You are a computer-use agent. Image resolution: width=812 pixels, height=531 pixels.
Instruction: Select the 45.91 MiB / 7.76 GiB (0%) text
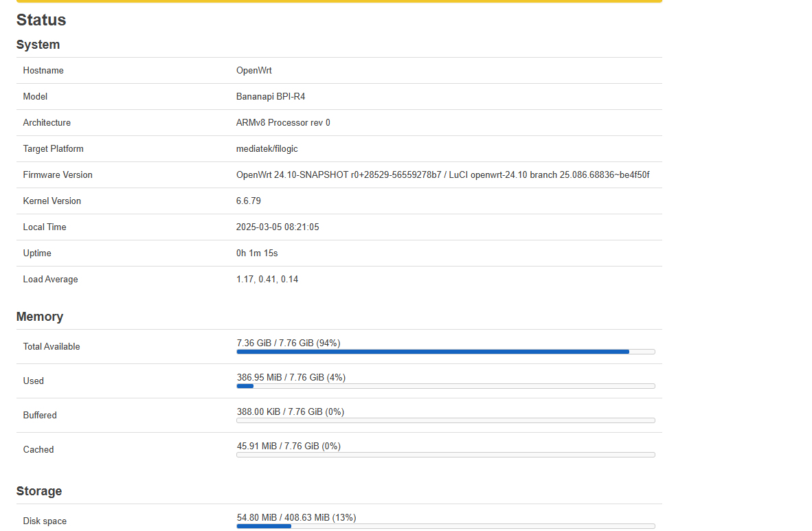(289, 446)
